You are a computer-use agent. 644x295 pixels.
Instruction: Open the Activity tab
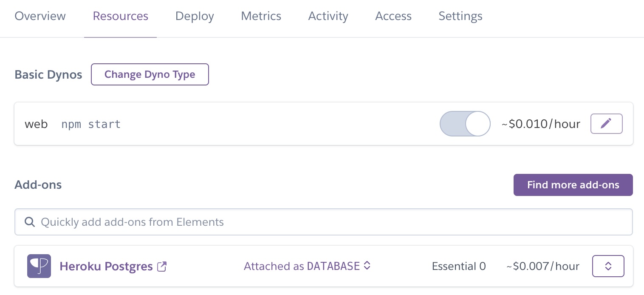click(328, 16)
